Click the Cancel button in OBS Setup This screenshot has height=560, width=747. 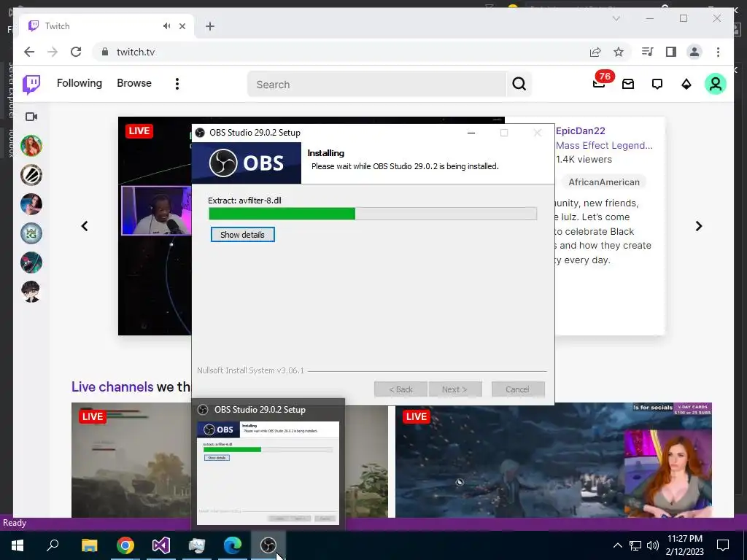pyautogui.click(x=518, y=389)
